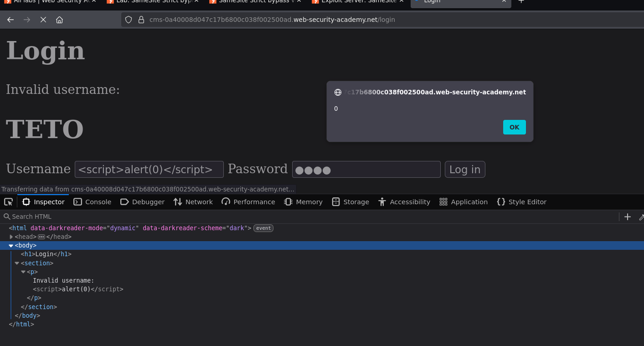Open the Network tab
The height and width of the screenshot is (346, 644).
point(193,202)
